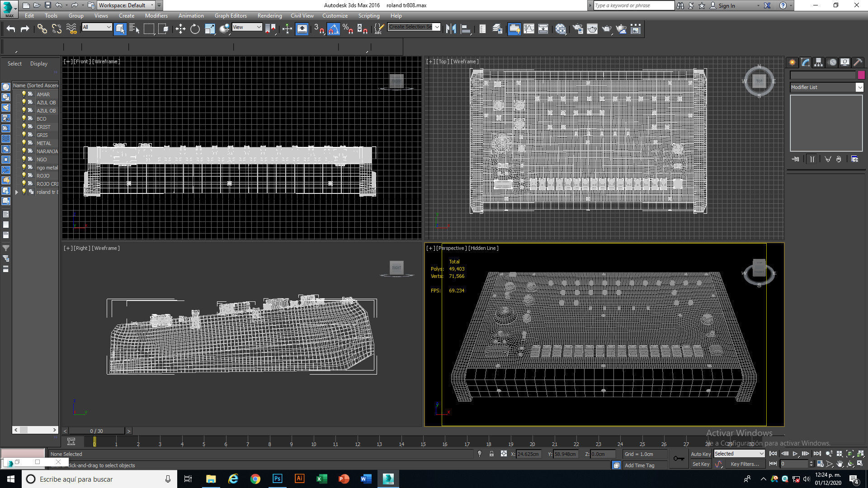Open Render Setup teapot icon
Viewport: 868px width, 488px height.
click(x=578, y=29)
